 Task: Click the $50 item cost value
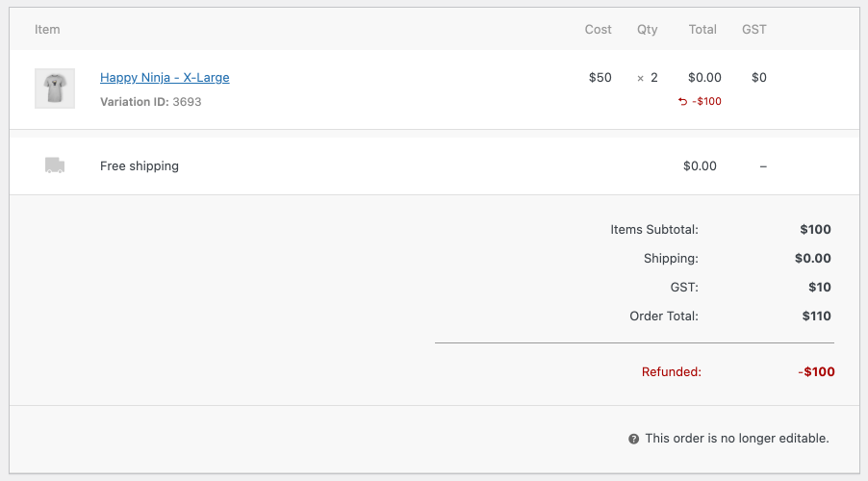point(600,78)
